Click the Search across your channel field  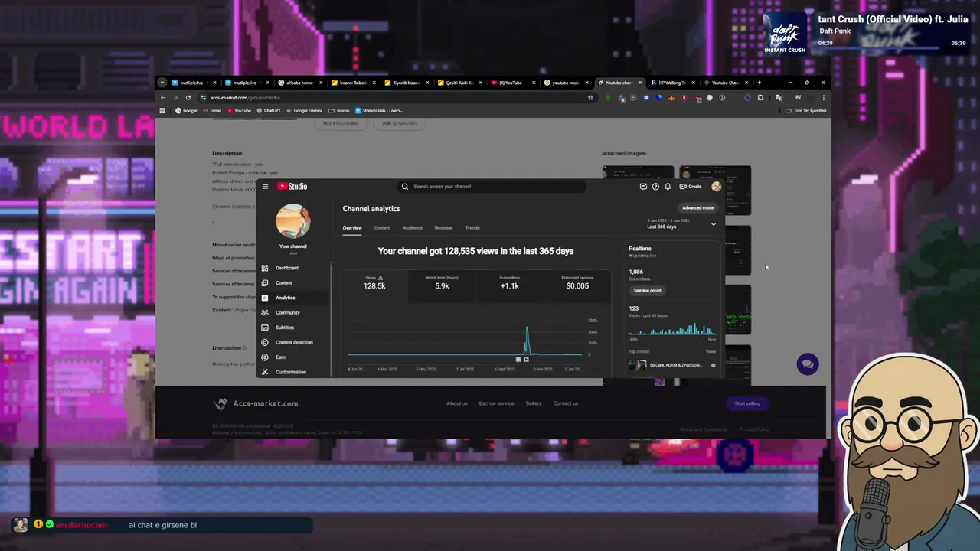pos(492,186)
